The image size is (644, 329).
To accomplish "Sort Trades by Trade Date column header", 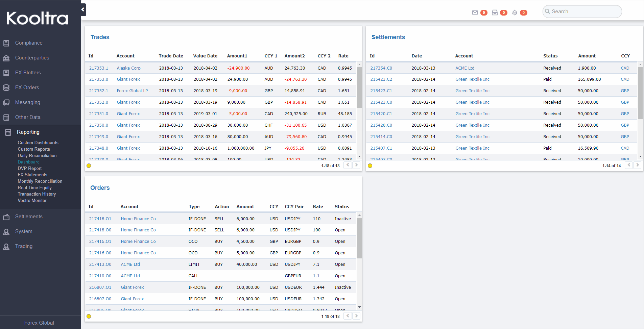I will click(x=171, y=56).
